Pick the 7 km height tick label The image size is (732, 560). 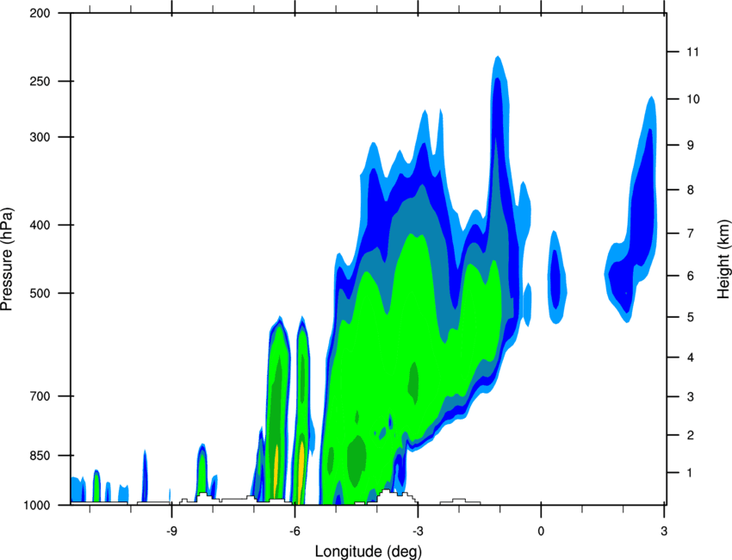coord(690,233)
